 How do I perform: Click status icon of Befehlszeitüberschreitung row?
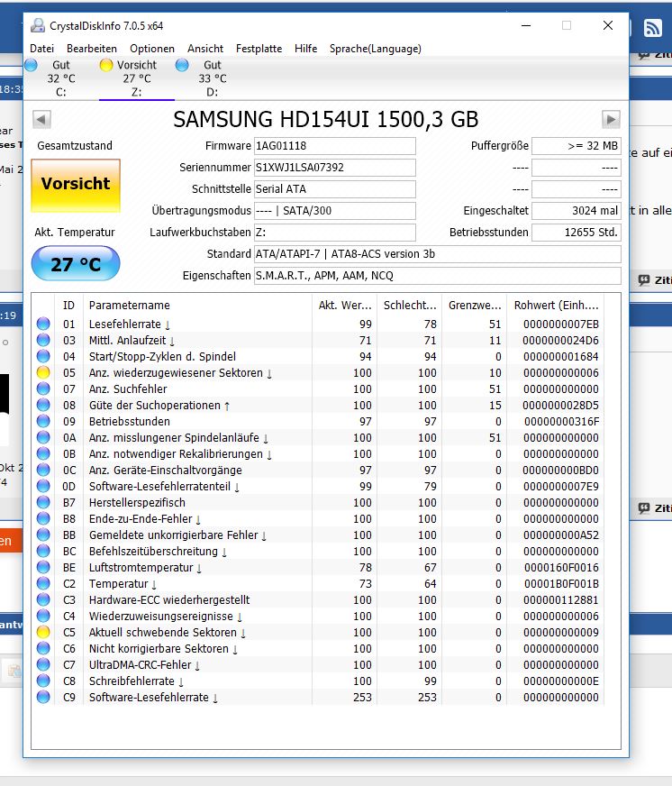click(x=43, y=551)
